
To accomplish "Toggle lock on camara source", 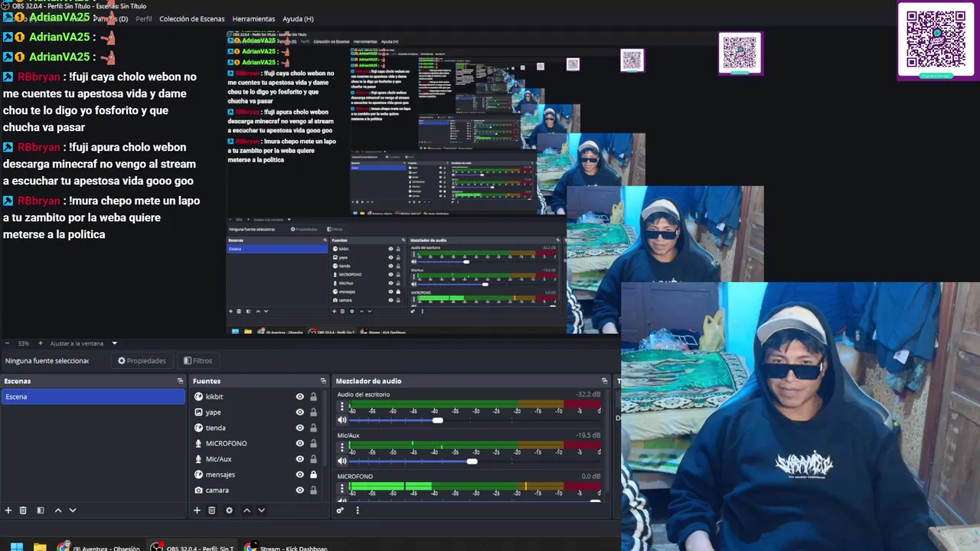I will click(313, 490).
